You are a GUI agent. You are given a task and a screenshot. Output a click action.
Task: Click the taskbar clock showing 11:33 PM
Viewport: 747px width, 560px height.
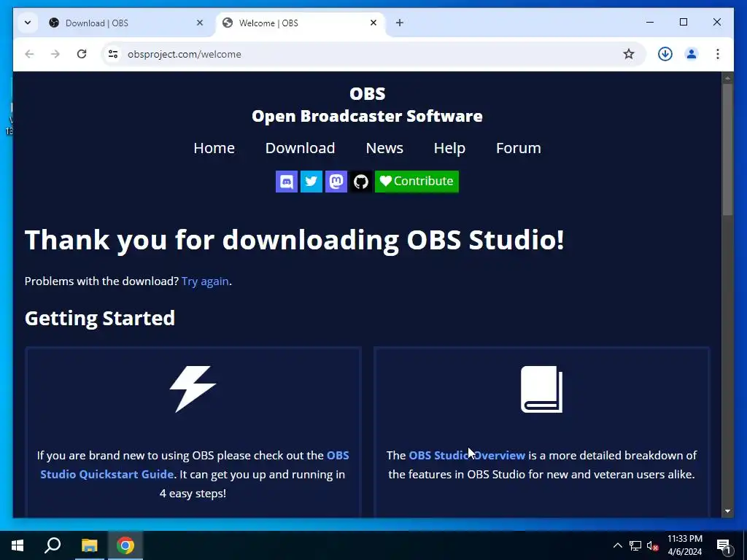pyautogui.click(x=684, y=545)
